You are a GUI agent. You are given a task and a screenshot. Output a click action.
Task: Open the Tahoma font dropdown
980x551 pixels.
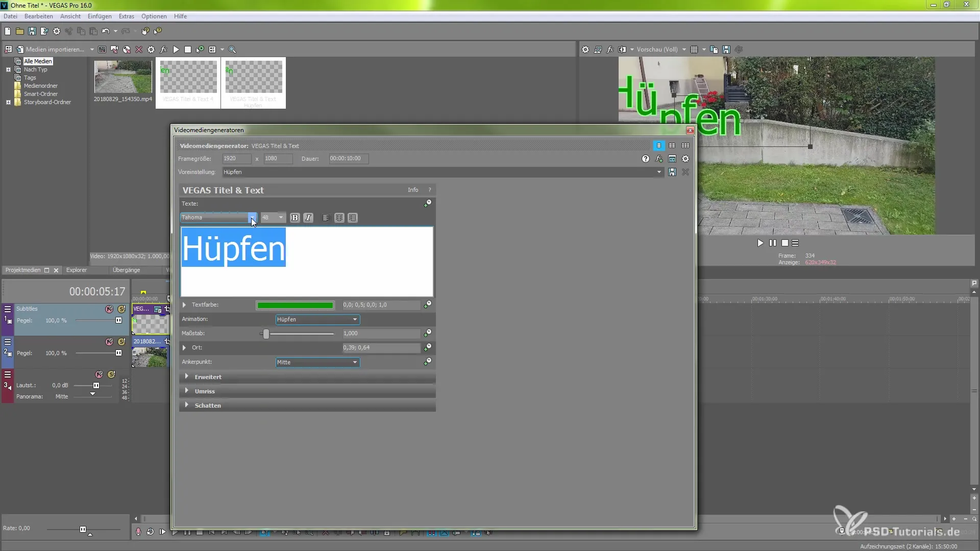pos(252,218)
